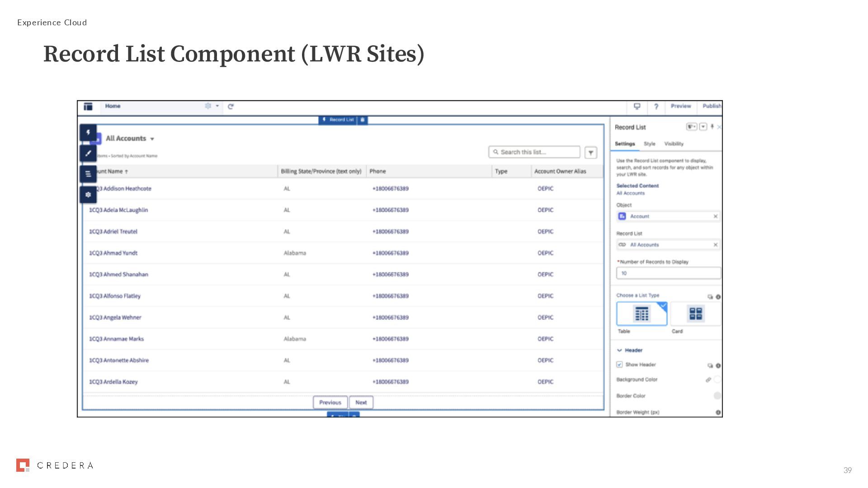Open the Page Structure list panel
This screenshot has height=488, width=868.
(88, 174)
